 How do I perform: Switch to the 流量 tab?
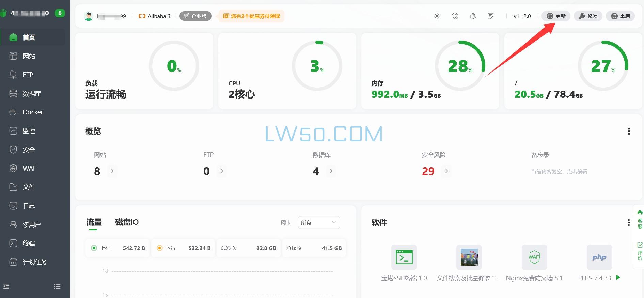94,222
